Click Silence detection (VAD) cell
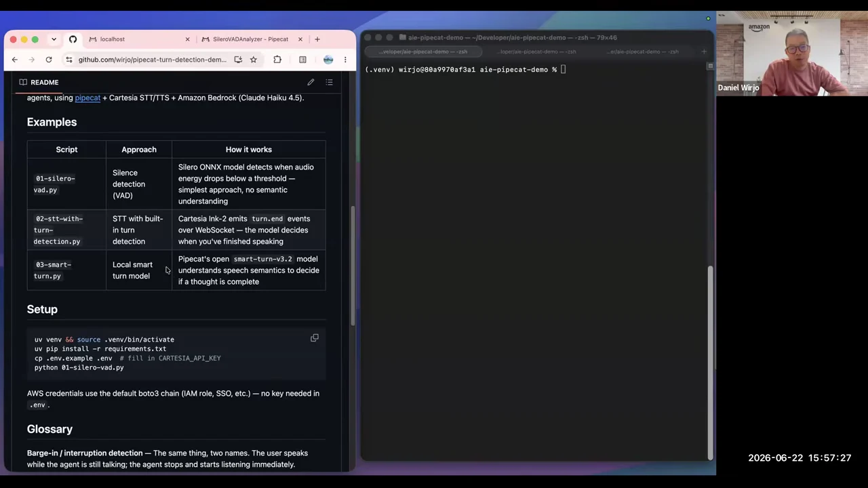Viewport: 868px width, 488px height. tap(139, 184)
